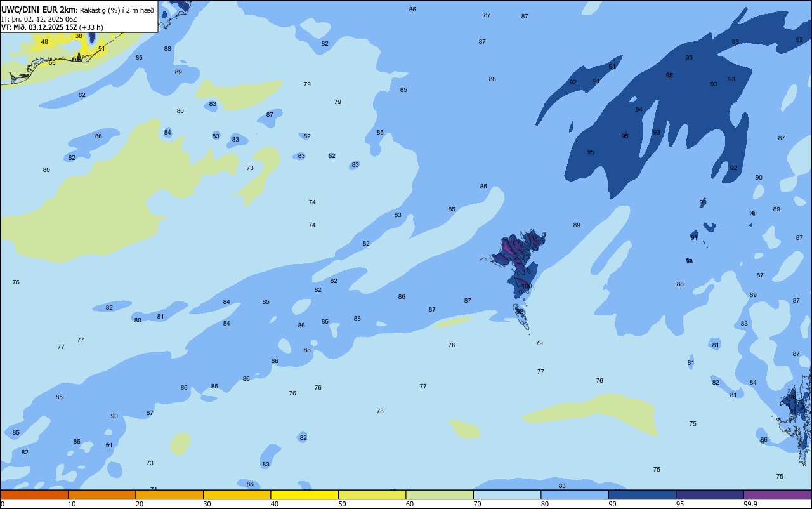Click the '99.9' legend scale label
Image resolution: width=812 pixels, height=509 pixels.
(750, 504)
